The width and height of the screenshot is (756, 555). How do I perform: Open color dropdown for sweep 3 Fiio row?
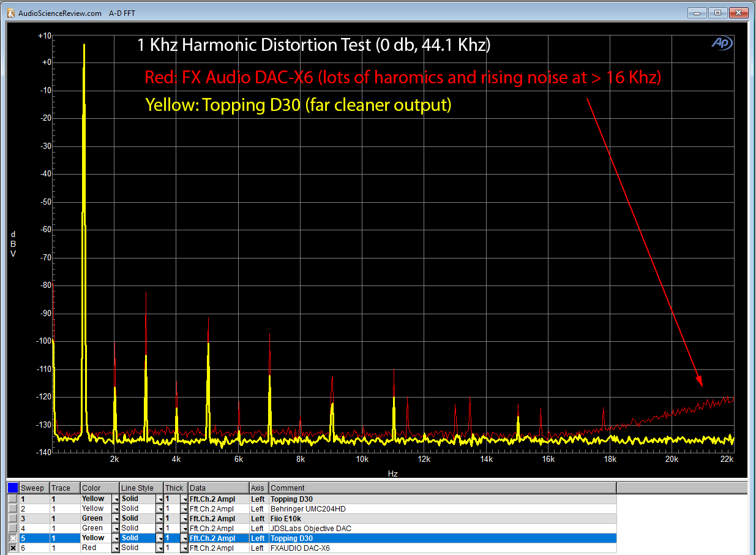tap(116, 519)
